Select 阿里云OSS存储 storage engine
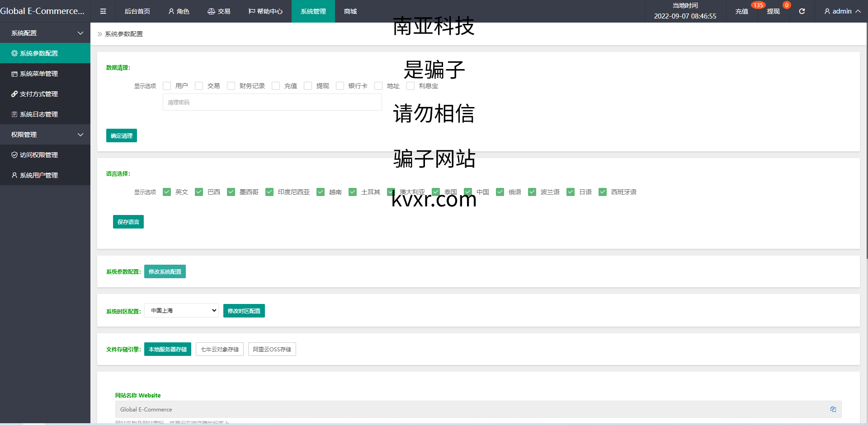 point(272,349)
